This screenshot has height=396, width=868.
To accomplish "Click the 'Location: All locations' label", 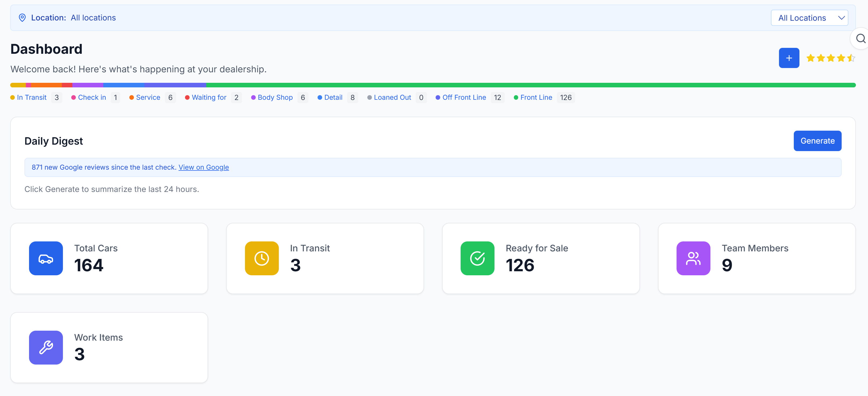I will click(73, 18).
